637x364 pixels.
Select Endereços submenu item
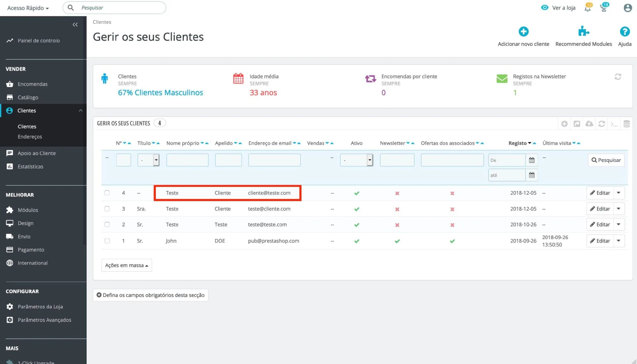[30, 137]
